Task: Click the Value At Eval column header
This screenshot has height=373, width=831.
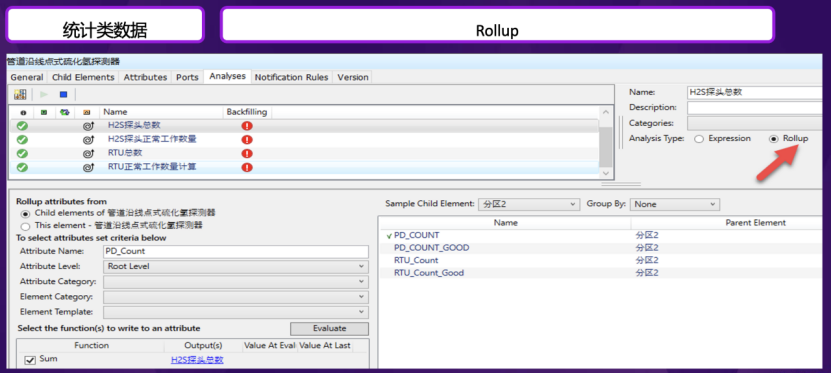Action: (x=270, y=345)
